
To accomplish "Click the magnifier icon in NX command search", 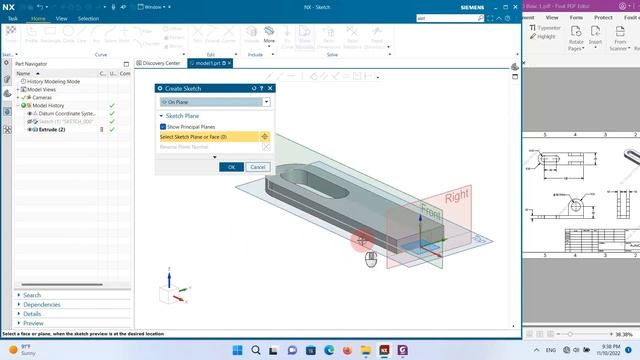I will [480, 18].
